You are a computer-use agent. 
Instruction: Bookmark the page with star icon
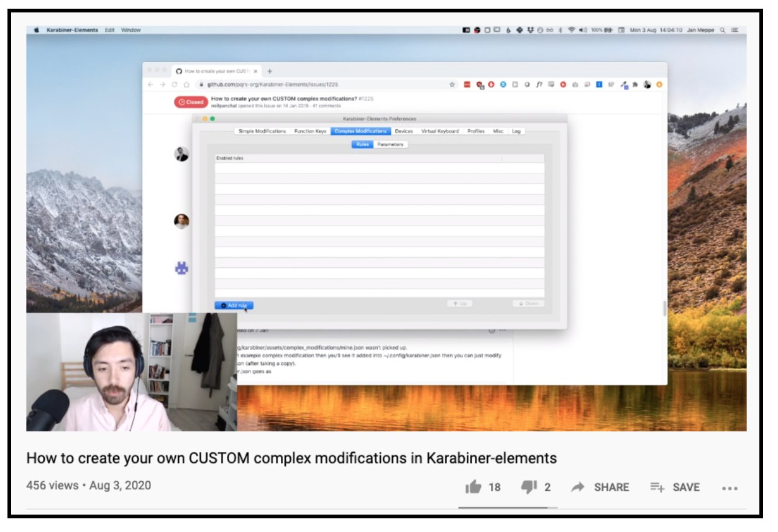click(452, 85)
